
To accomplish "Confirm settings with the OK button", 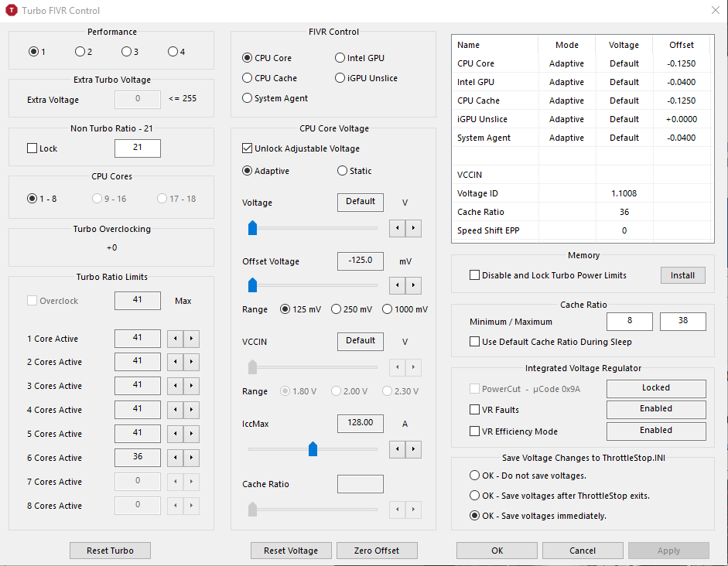I will (x=497, y=551).
